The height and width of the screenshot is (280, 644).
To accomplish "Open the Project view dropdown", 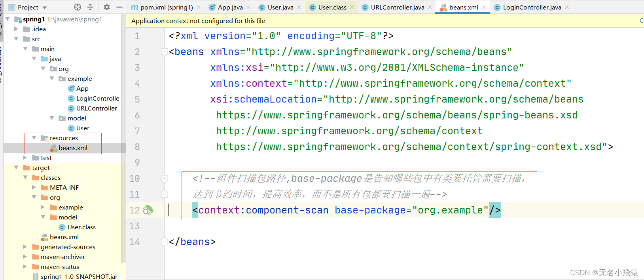I will click(x=45, y=8).
